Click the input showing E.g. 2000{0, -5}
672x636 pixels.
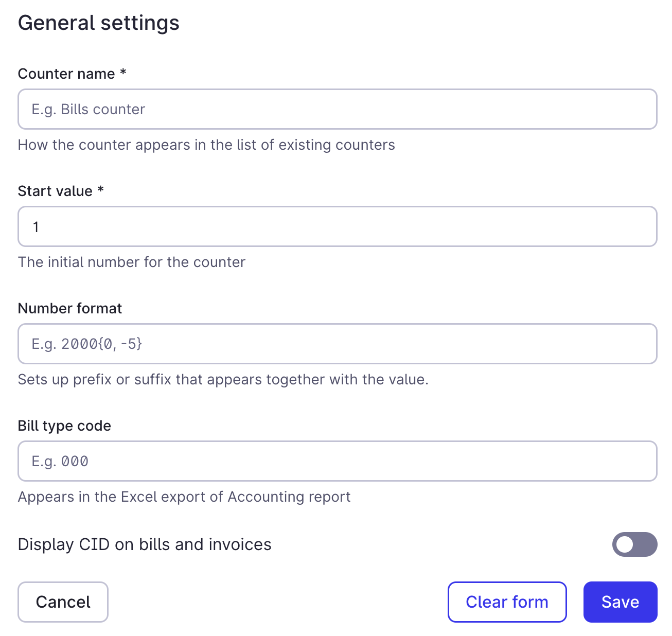(x=337, y=344)
